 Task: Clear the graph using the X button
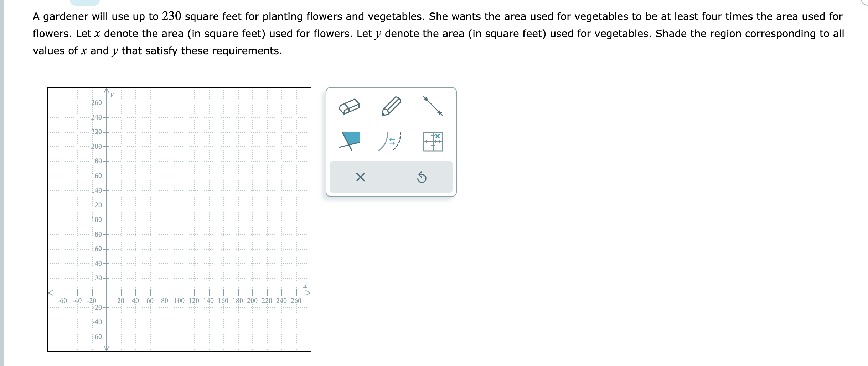click(x=360, y=177)
